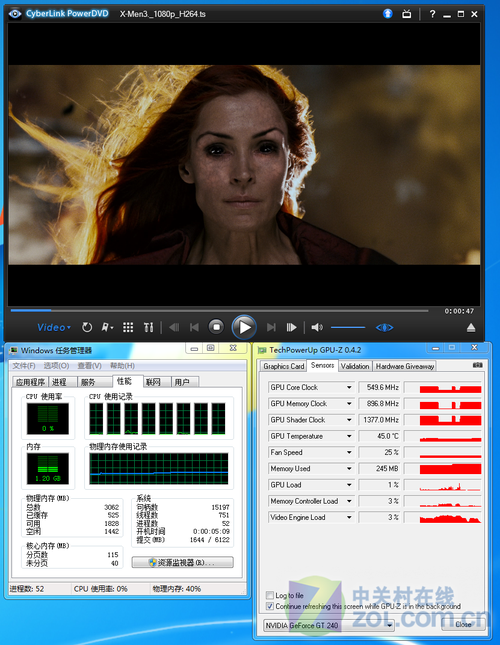
Task: Click the Task Manager title bar icon
Action: coord(14,350)
